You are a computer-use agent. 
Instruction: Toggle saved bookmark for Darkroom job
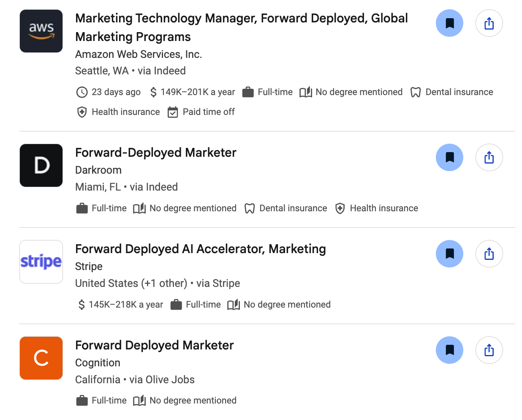click(x=449, y=158)
